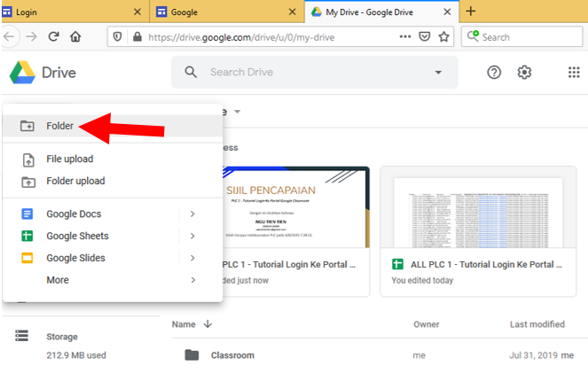Screen dimensions: 588x365
Task: Choose Google Docs from menu
Action: click(x=113, y=214)
